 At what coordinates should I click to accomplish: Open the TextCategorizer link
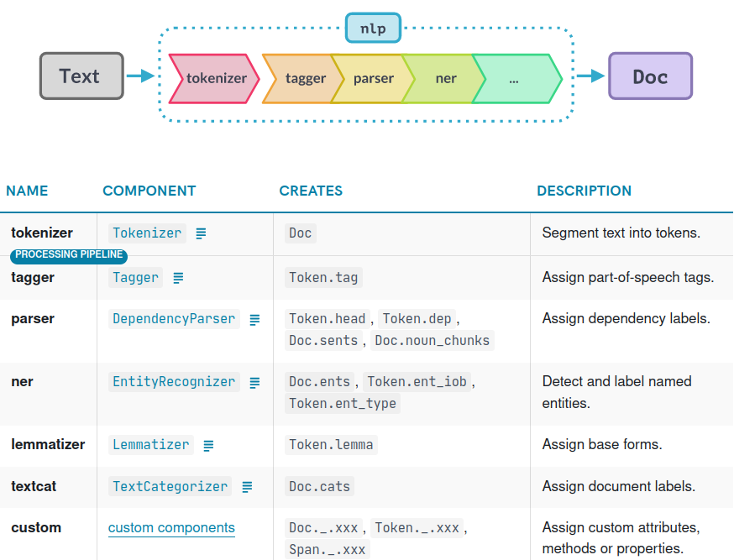[170, 487]
